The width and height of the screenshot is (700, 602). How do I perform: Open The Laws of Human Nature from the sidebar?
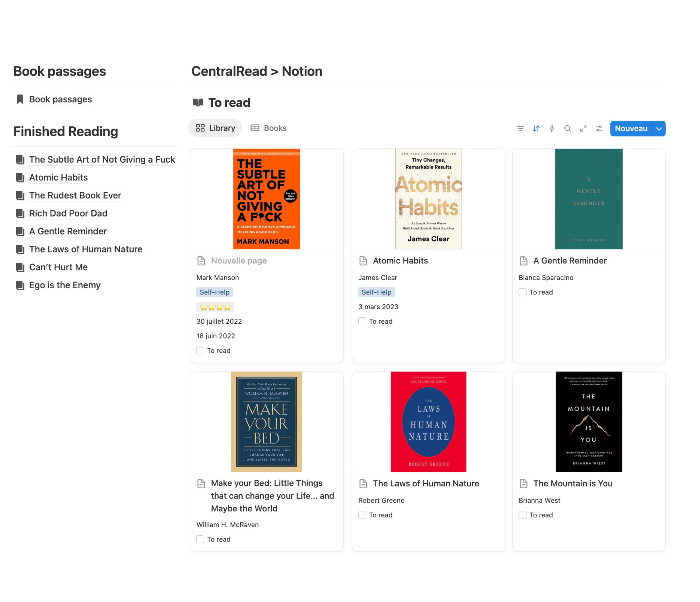85,249
